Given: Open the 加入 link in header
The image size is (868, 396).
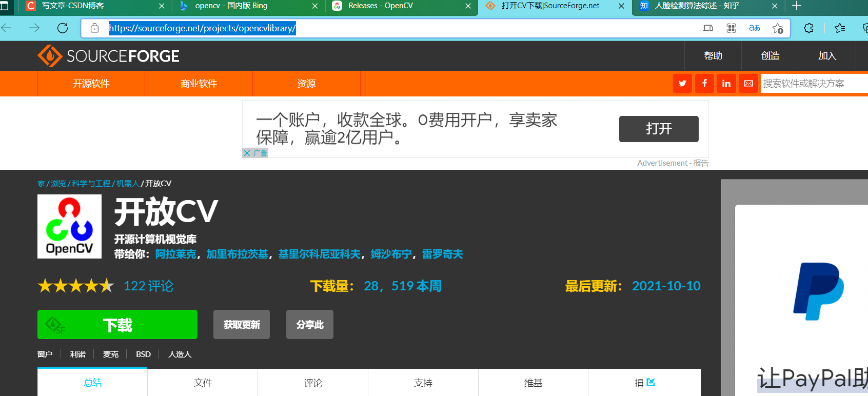Looking at the screenshot, I should pyautogui.click(x=827, y=56).
